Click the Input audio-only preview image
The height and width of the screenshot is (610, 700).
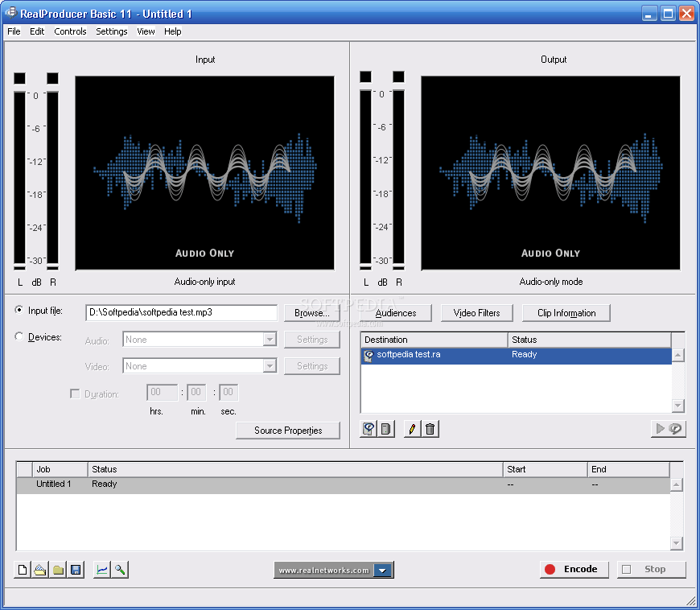pyautogui.click(x=204, y=173)
